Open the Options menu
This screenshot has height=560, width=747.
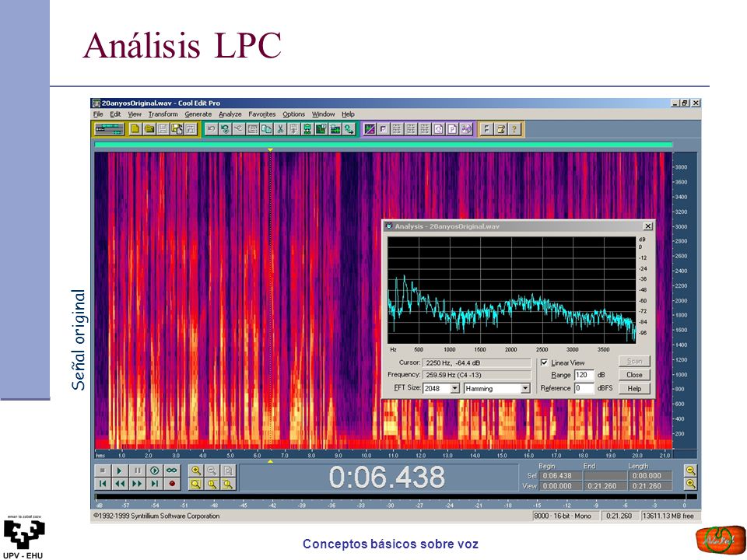click(x=293, y=114)
